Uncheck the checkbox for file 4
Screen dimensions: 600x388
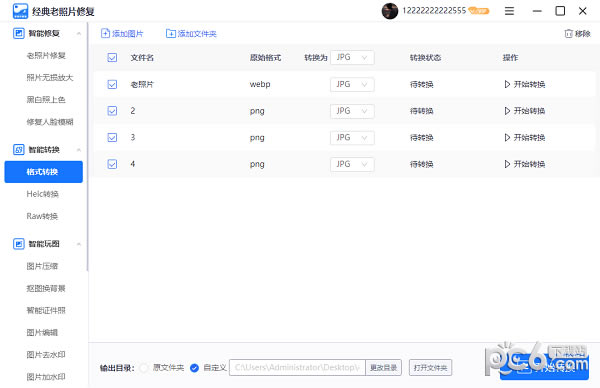click(112, 164)
